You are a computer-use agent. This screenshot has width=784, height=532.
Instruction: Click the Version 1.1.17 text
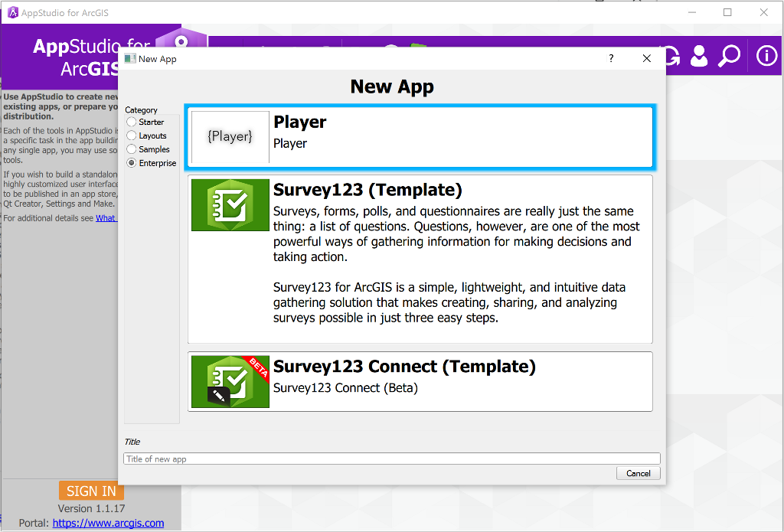[92, 508]
